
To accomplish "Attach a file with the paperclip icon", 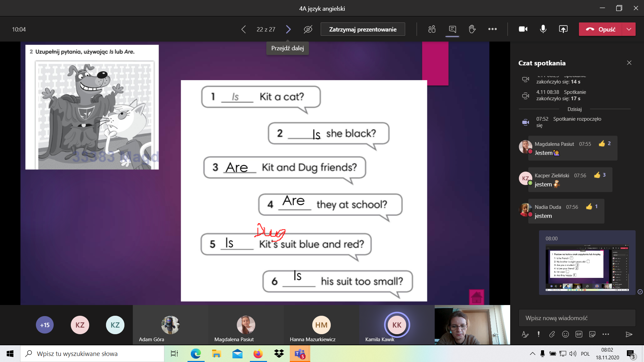I will pyautogui.click(x=552, y=334).
